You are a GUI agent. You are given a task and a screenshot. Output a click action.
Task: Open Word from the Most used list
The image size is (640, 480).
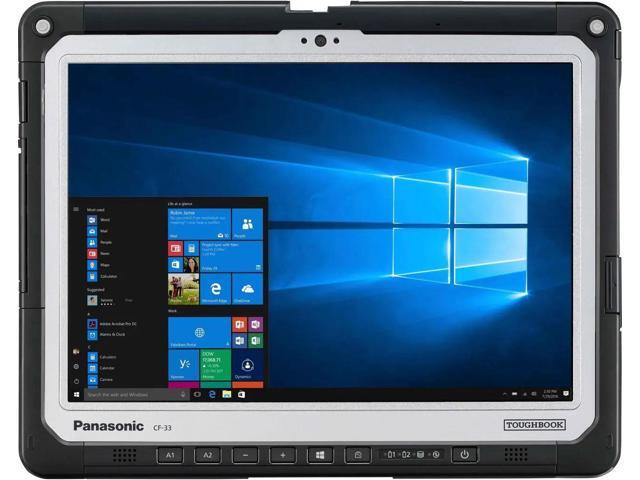pyautogui.click(x=98, y=220)
